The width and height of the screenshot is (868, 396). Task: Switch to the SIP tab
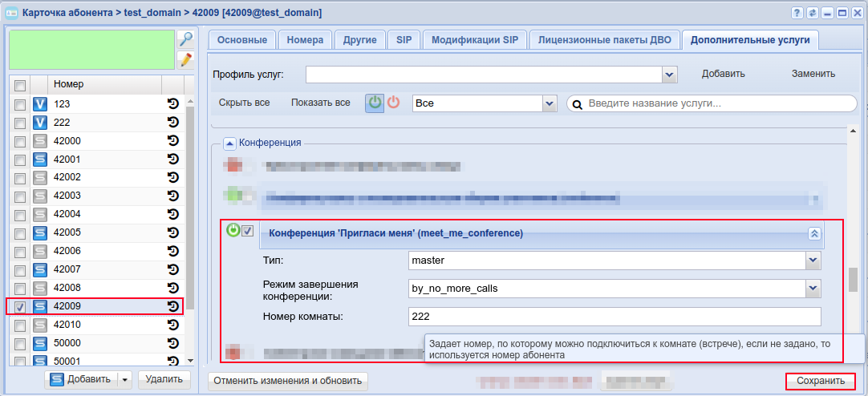coord(404,40)
